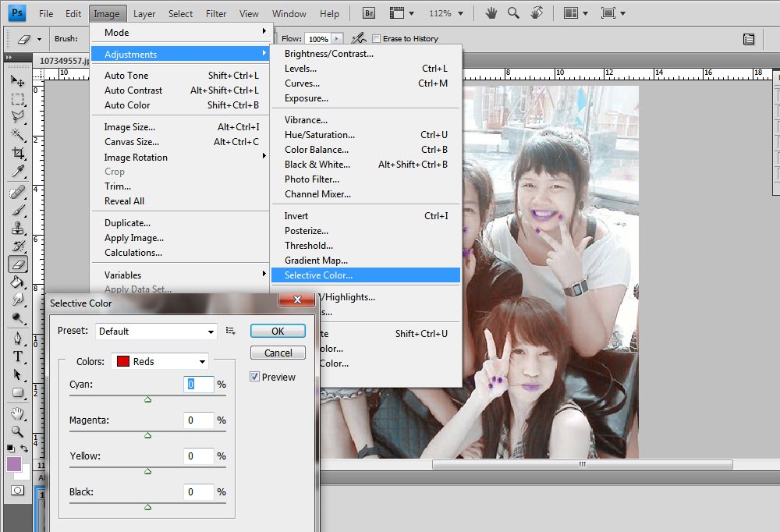The image size is (780, 532).
Task: Pick the Eyedropper tool
Action: pyautogui.click(x=17, y=171)
